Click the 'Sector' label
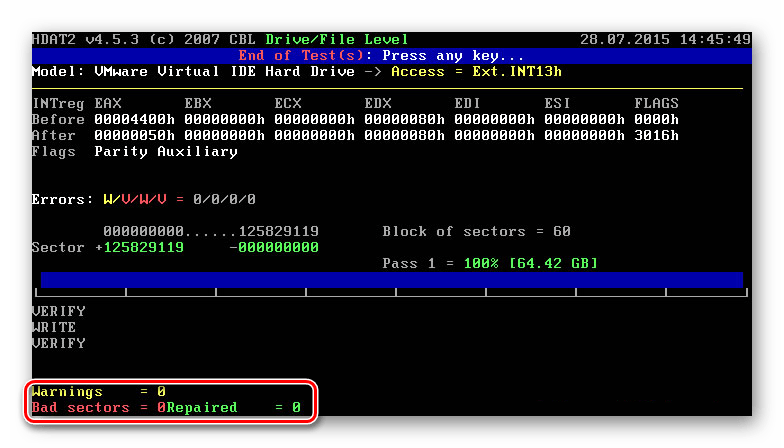 tap(58, 248)
